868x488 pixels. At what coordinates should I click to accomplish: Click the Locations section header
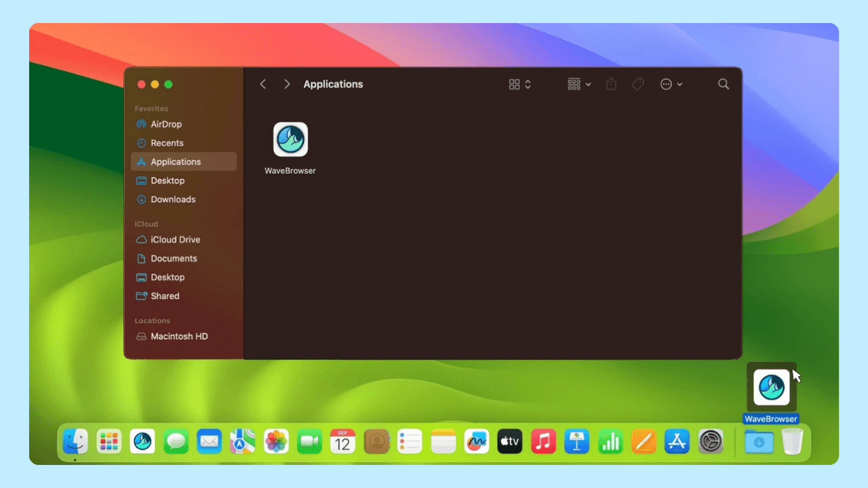point(152,321)
